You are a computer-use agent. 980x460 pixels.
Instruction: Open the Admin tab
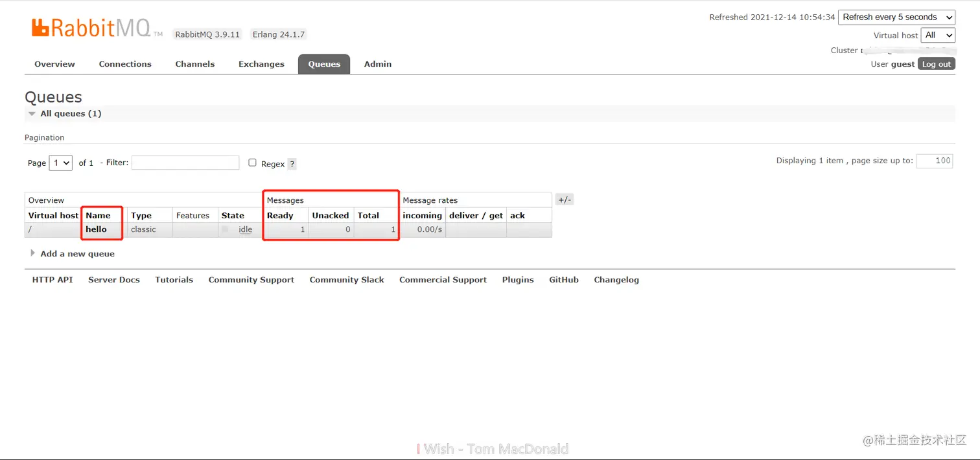coord(378,64)
